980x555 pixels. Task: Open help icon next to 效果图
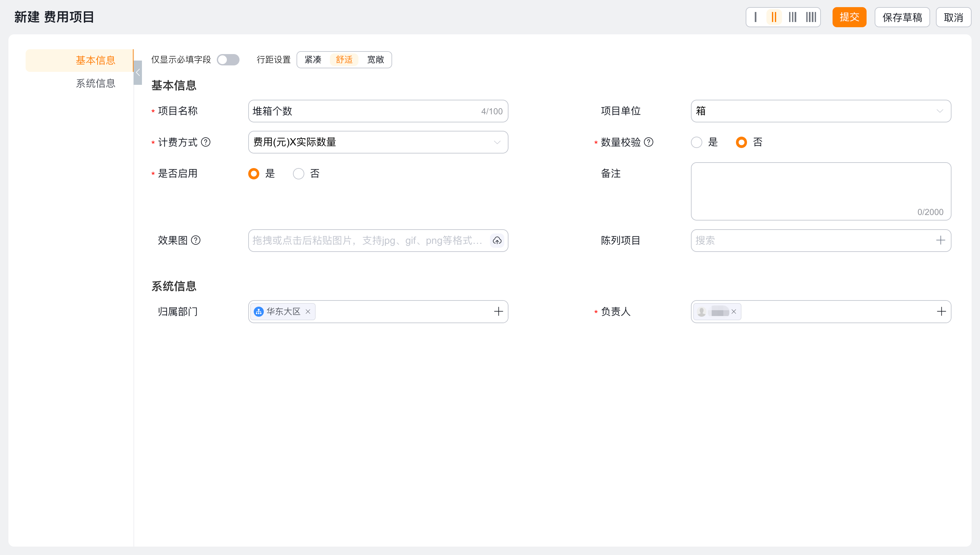pyautogui.click(x=196, y=240)
